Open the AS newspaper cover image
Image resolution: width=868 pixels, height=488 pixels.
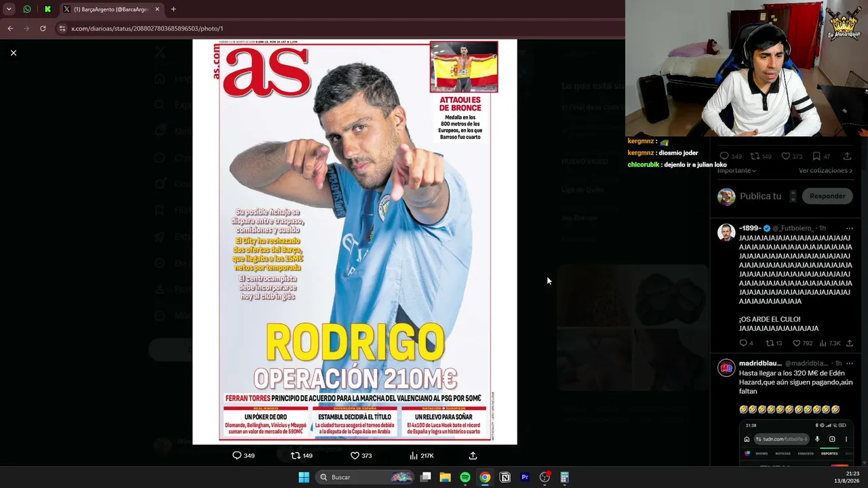click(355, 242)
